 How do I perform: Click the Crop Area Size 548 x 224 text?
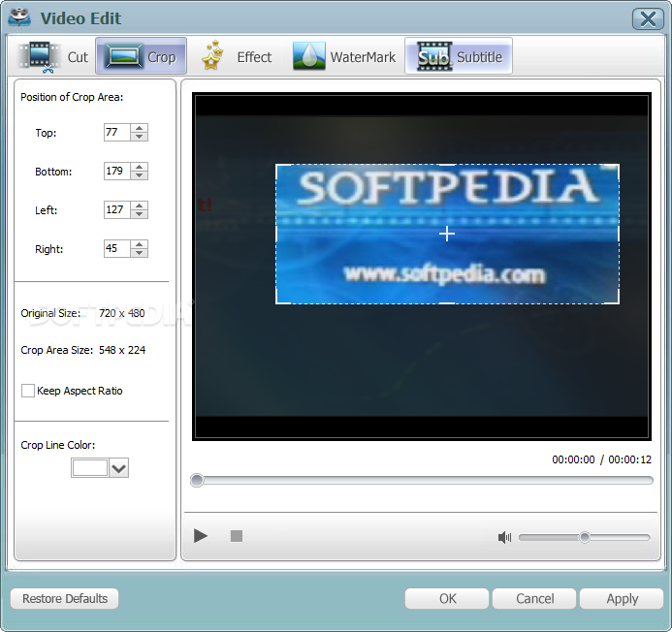[x=83, y=350]
